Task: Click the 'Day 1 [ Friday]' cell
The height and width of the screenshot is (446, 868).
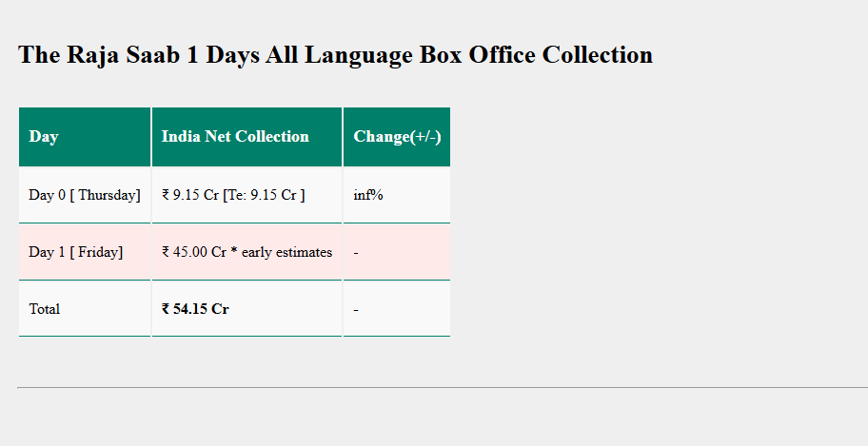Action: pos(76,252)
